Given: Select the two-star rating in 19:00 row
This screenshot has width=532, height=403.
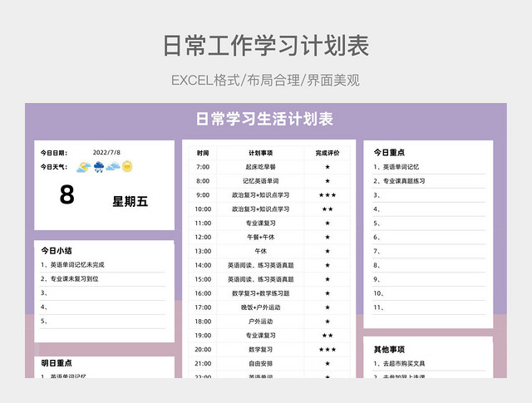Looking at the screenshot, I should [x=328, y=336].
